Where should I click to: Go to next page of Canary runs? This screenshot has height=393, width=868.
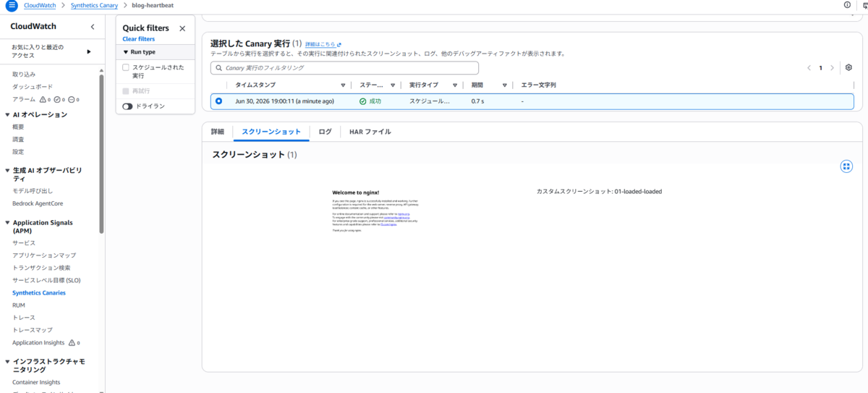pyautogui.click(x=832, y=67)
